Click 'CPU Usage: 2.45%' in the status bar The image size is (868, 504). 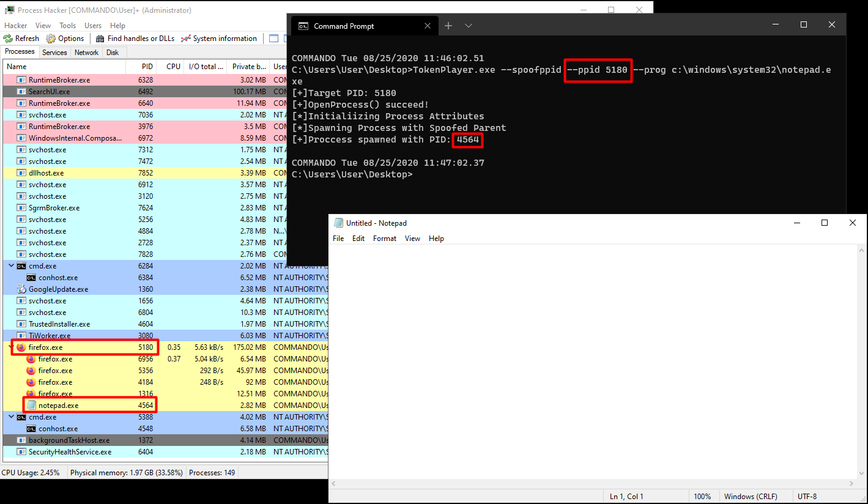[31, 473]
